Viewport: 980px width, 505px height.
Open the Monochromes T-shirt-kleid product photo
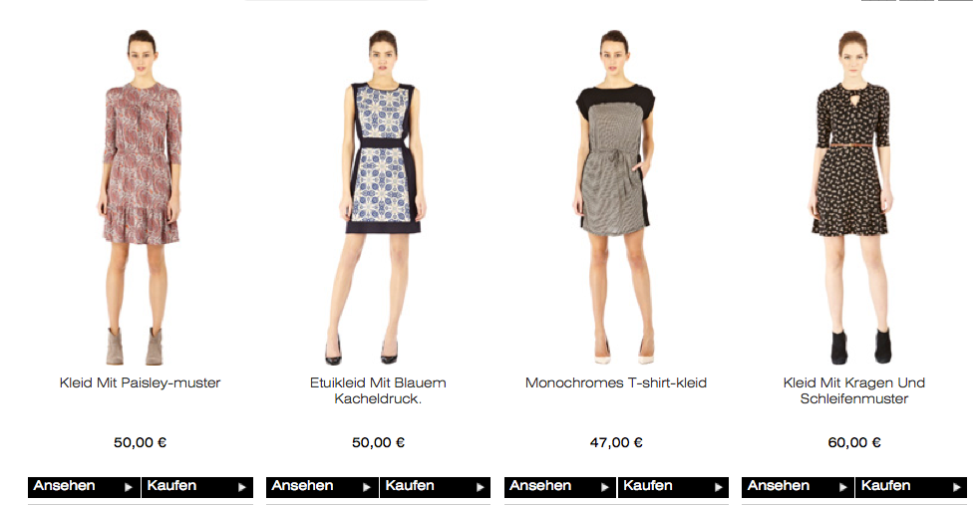tap(616, 197)
